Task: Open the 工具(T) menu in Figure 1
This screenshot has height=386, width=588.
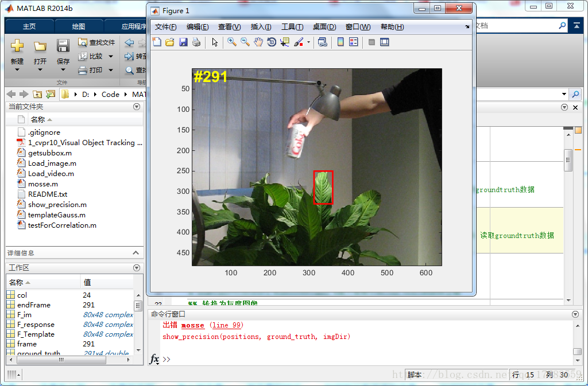Action: [293, 25]
